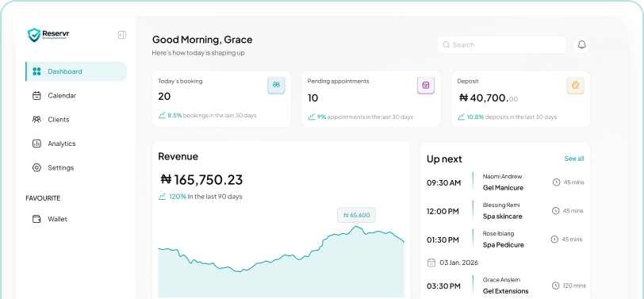Open the Calendar menu item
This screenshot has height=299, width=644.
76,96
